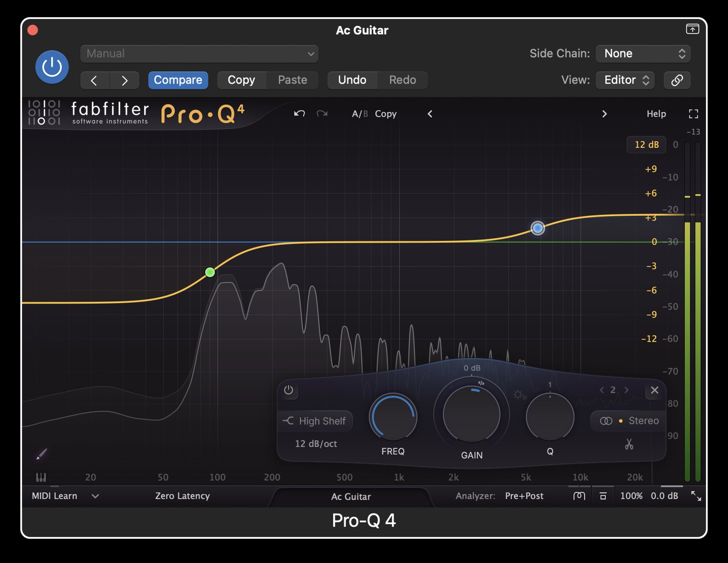728x563 pixels.
Task: Click the Undo button in header
Action: tap(352, 80)
